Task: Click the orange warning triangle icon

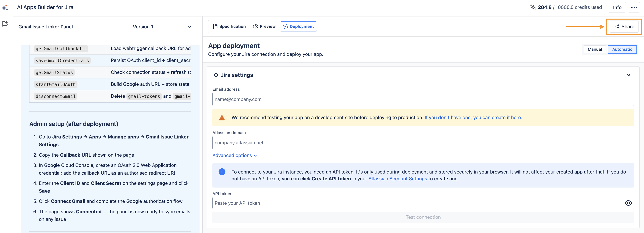Action: [x=222, y=118]
